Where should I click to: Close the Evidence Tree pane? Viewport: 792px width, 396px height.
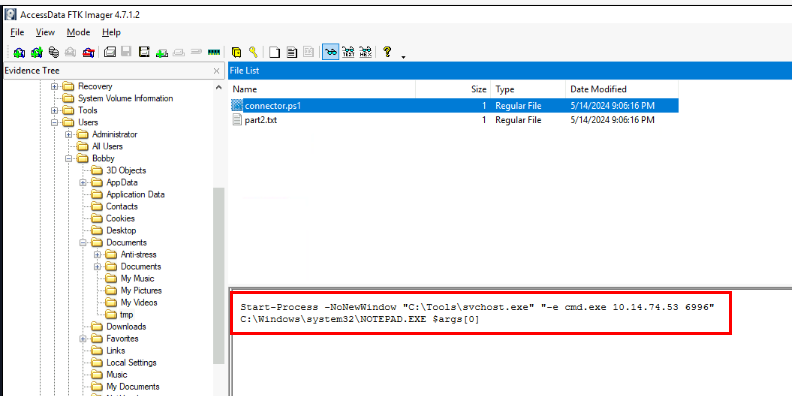pos(217,71)
